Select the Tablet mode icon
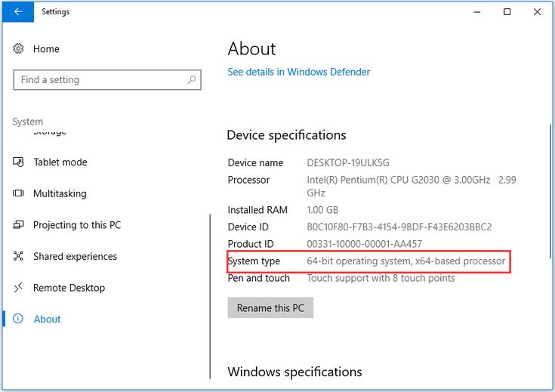The height and width of the screenshot is (392, 555). [19, 162]
